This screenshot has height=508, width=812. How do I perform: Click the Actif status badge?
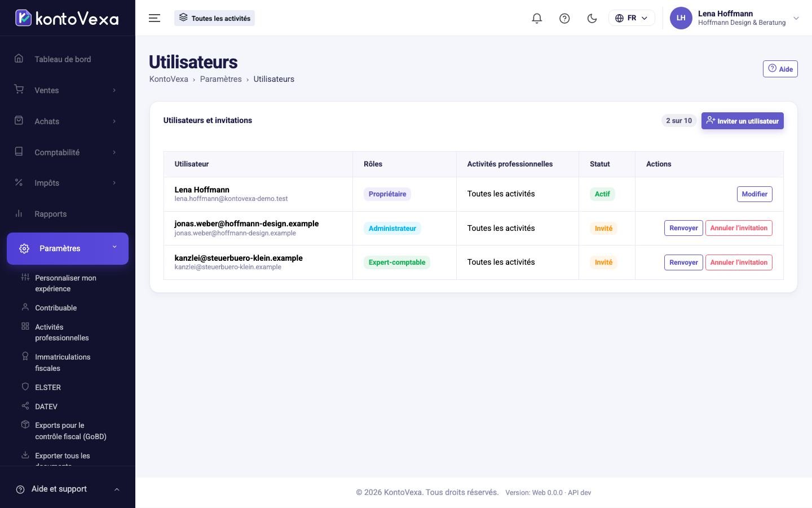[602, 194]
